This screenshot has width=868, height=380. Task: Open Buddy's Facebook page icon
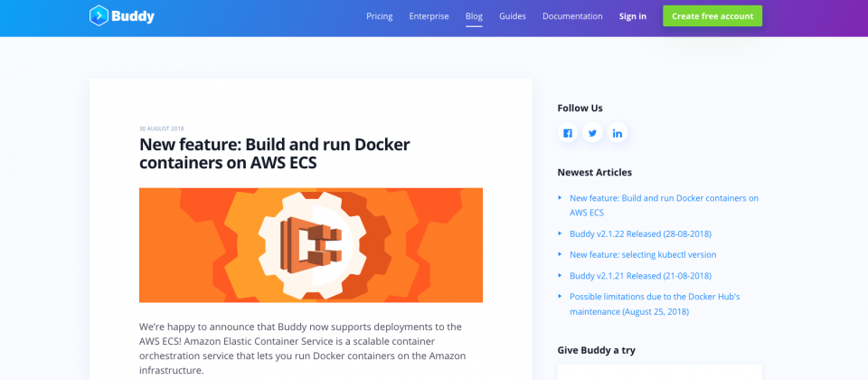click(x=568, y=133)
